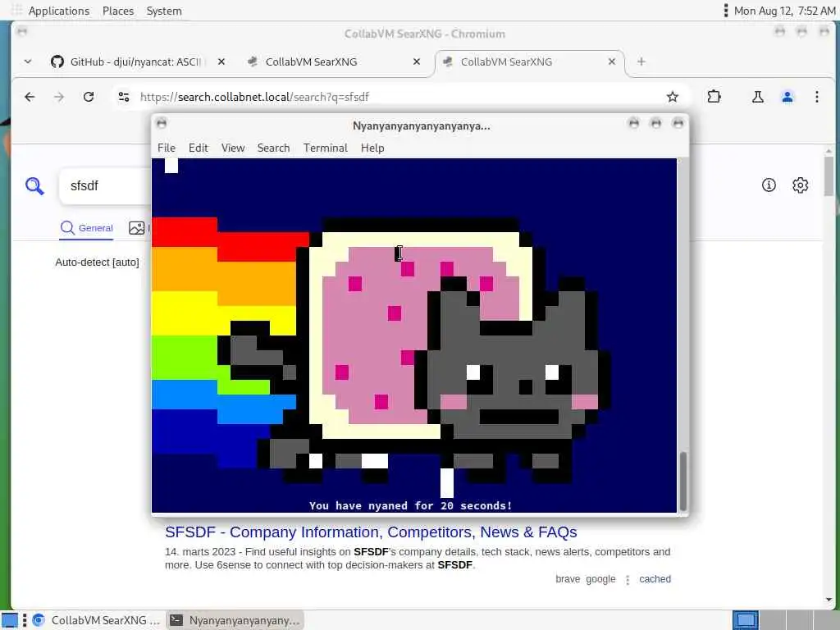
Task: Close the middle CollabVM SearXNG tab
Action: pyautogui.click(x=417, y=62)
